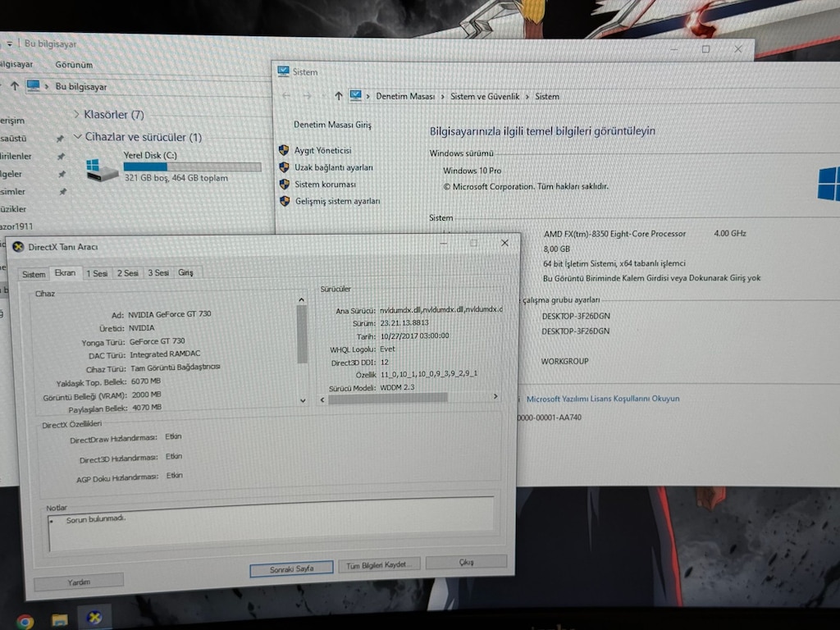The image size is (840, 630).
Task: Switch to the 1 Sesi tab
Action: click(97, 273)
